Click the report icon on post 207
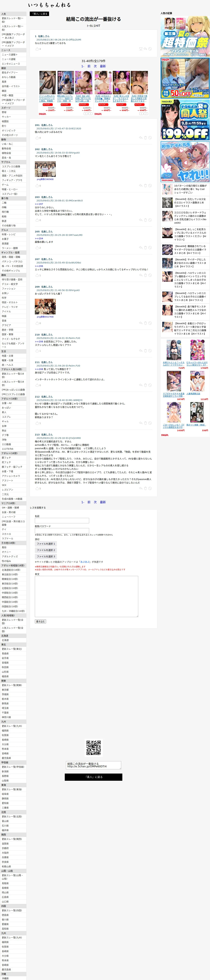Image resolution: width=210 pixels, height=980 pixels. point(150,275)
